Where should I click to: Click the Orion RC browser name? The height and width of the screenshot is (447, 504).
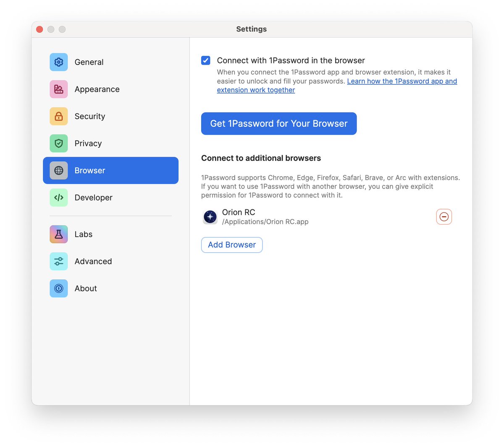239,212
